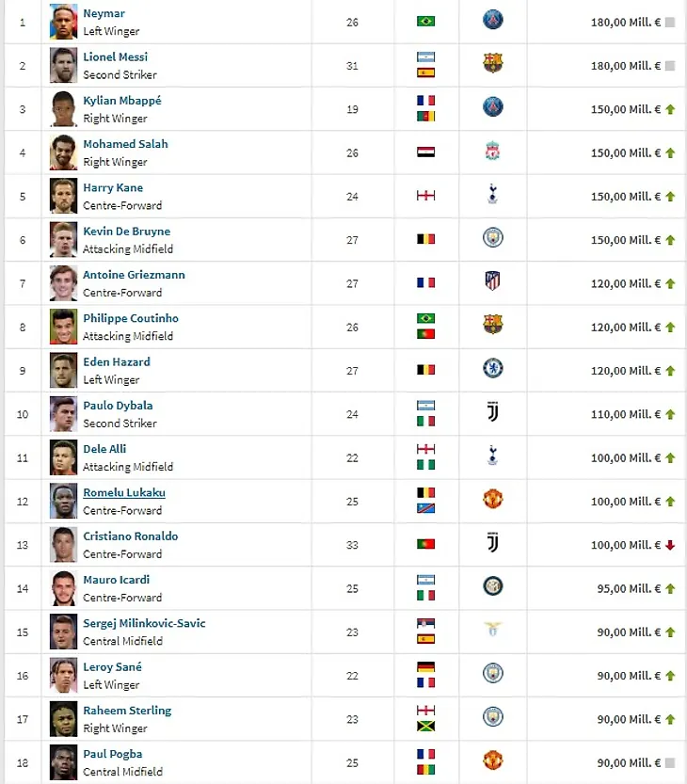The image size is (687, 784).
Task: Click the Manchester United crest in Lukaku's row
Action: (492, 499)
